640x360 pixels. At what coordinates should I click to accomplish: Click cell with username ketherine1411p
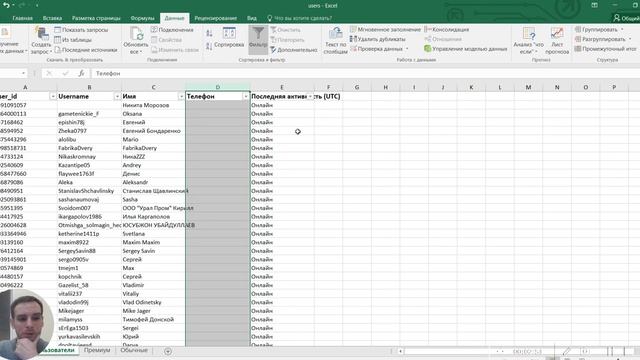(89, 233)
